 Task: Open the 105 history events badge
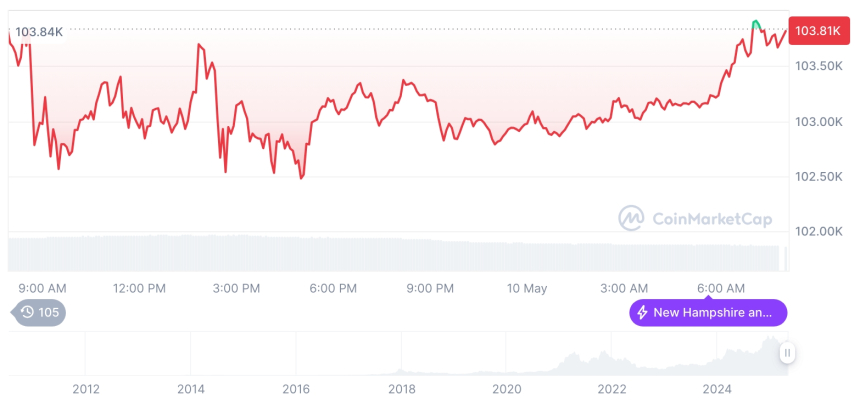pyautogui.click(x=40, y=313)
